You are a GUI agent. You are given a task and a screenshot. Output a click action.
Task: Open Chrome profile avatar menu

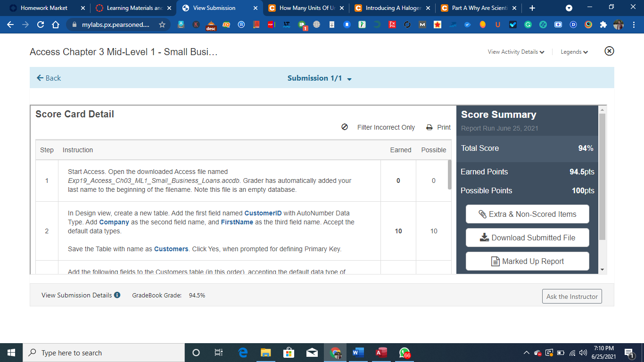(619, 25)
